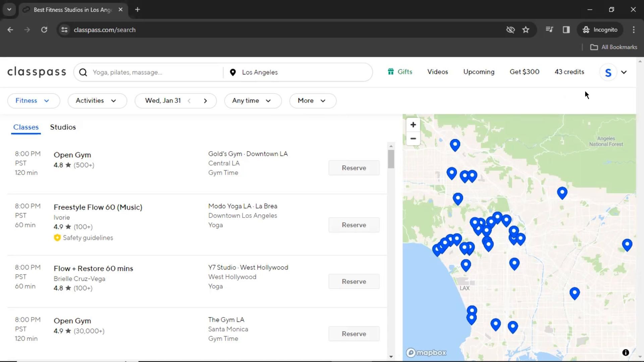Expand the Fitness filter dropdown
The width and height of the screenshot is (644, 362).
pos(33,101)
